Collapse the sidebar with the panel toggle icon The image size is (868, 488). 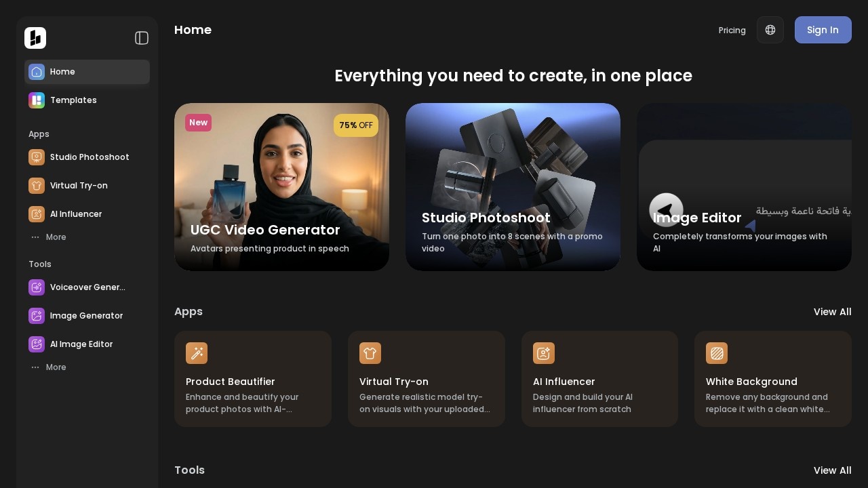(x=142, y=38)
